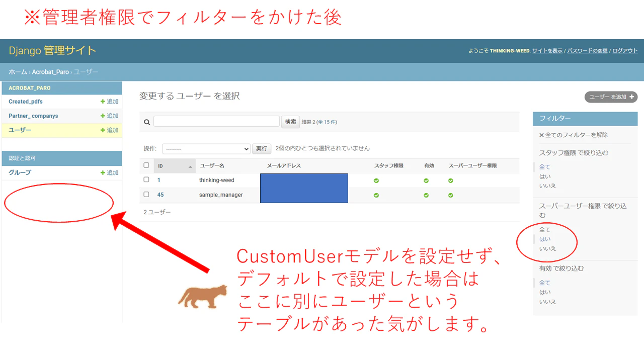The height and width of the screenshot is (362, 644).
Task: Click 追加 link next to Created_pdfs
Action: (x=110, y=102)
